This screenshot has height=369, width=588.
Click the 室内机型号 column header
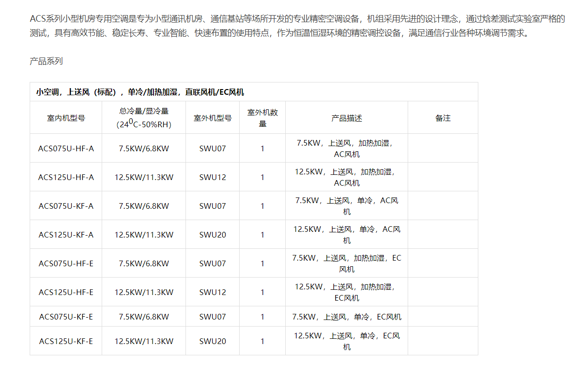66,118
